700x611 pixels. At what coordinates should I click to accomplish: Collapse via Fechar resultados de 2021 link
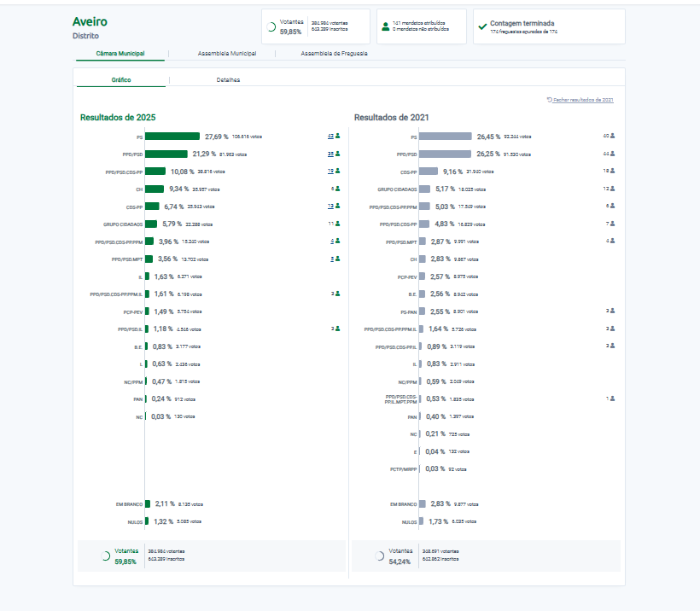[580, 100]
